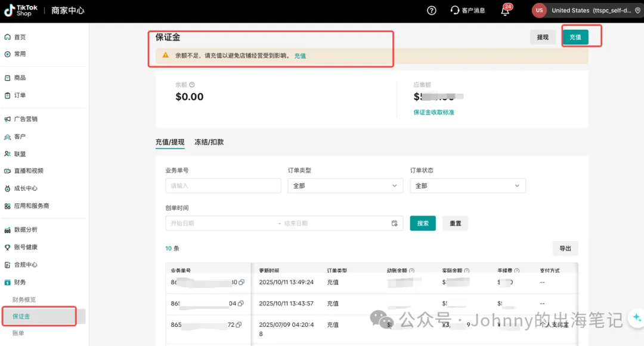Select the 充值/提现 tab

(x=170, y=142)
